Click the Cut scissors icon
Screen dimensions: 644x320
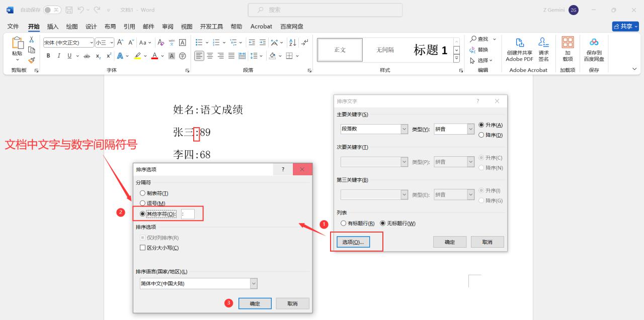pos(32,39)
